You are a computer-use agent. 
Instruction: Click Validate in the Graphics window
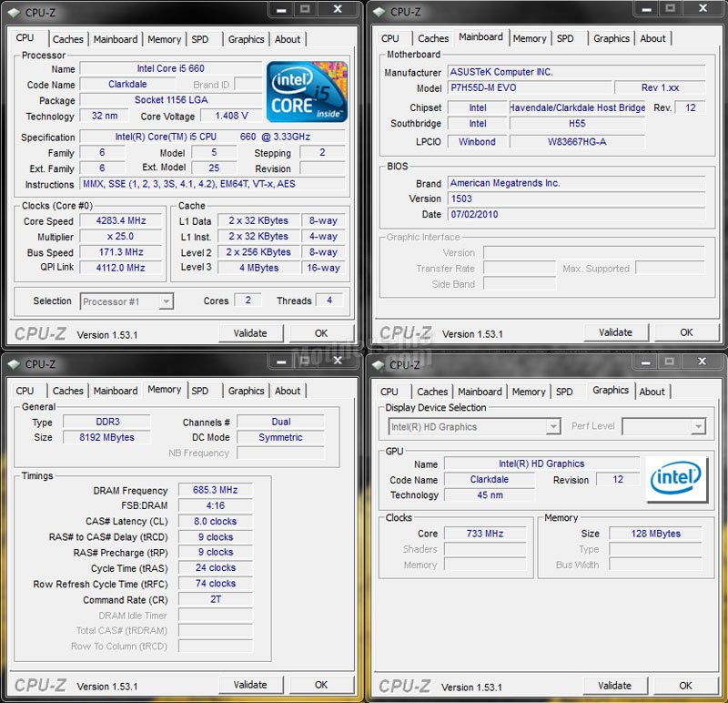(615, 686)
